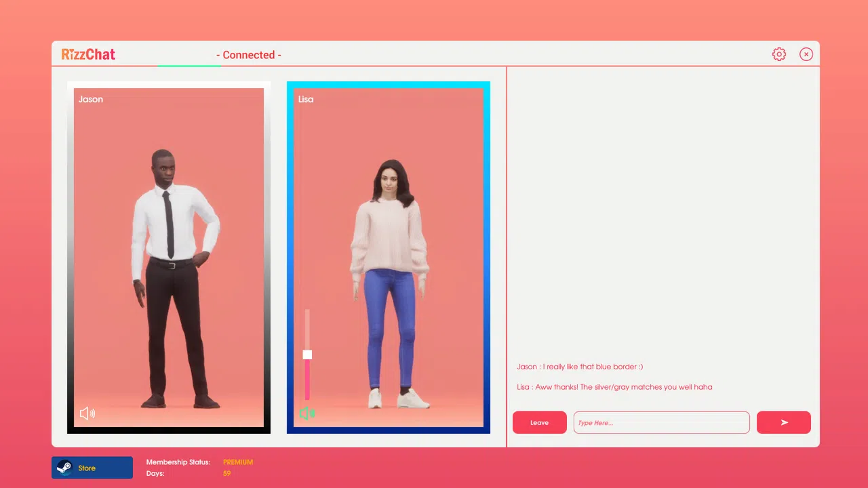
Task: Close RizzChat with the X icon
Action: pyautogui.click(x=806, y=54)
